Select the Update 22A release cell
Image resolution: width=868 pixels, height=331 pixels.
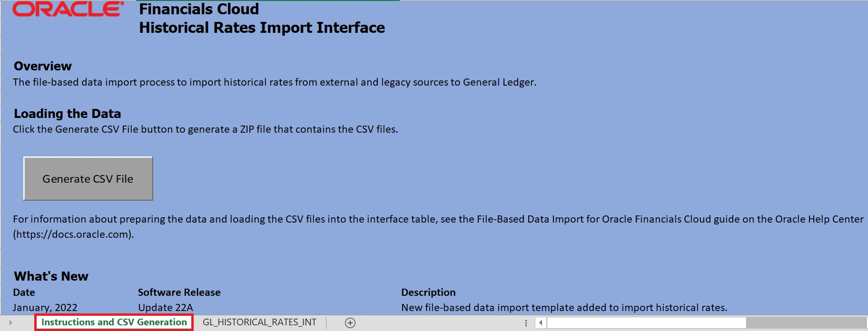coord(166,308)
